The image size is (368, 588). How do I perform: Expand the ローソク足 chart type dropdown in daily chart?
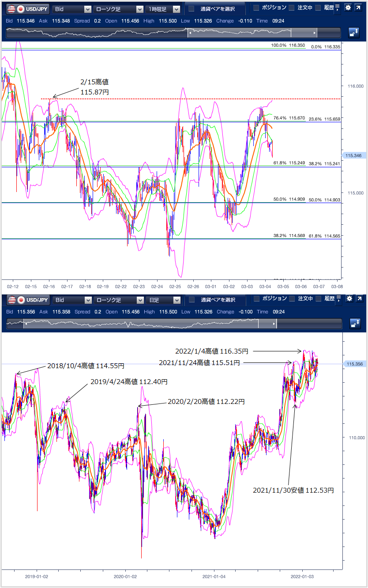[119, 300]
